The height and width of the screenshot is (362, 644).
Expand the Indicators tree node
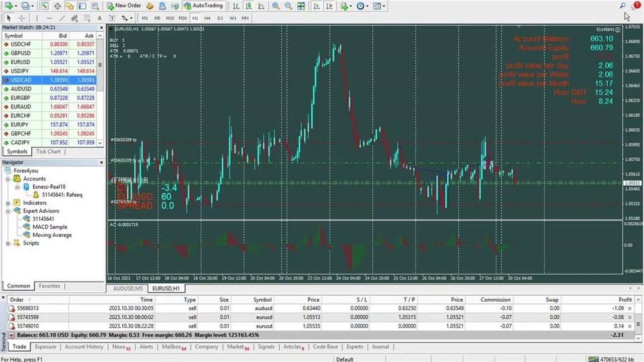pos(9,203)
